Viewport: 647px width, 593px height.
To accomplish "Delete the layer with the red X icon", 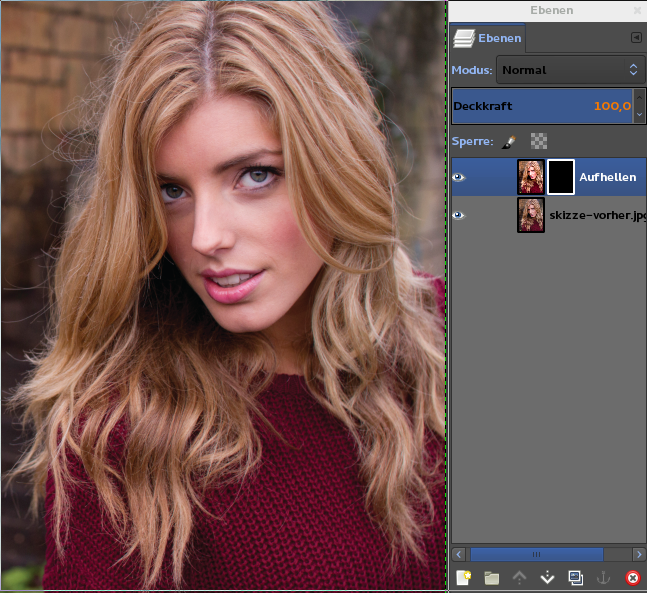I will click(632, 577).
